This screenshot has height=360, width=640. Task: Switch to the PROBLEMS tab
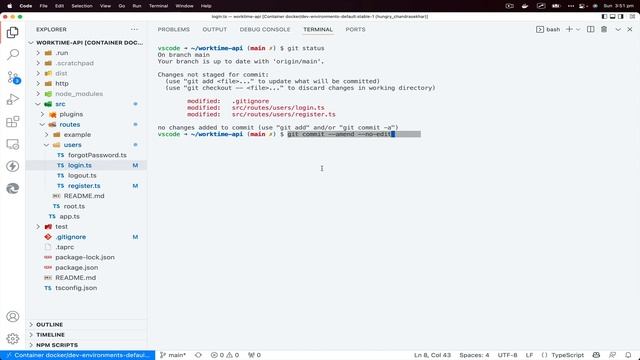point(173,29)
